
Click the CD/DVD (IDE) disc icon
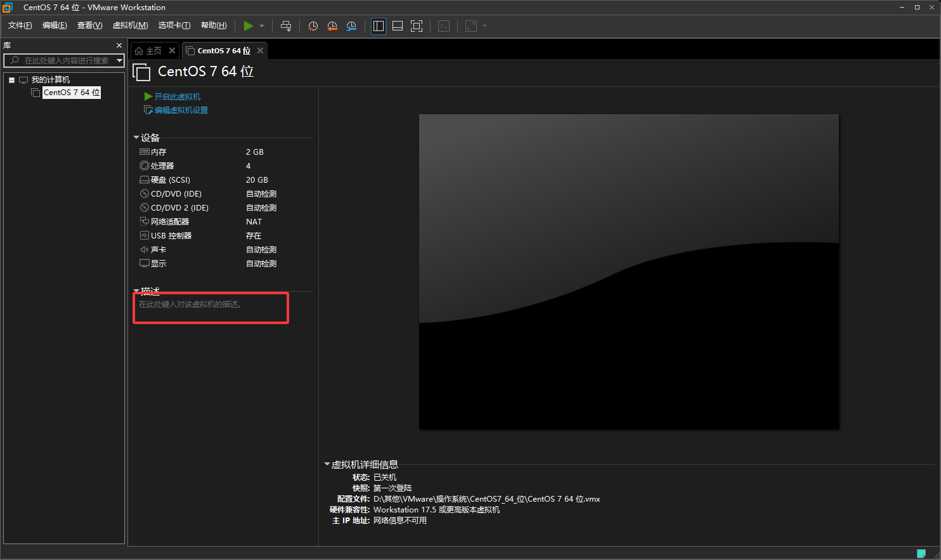click(x=145, y=194)
